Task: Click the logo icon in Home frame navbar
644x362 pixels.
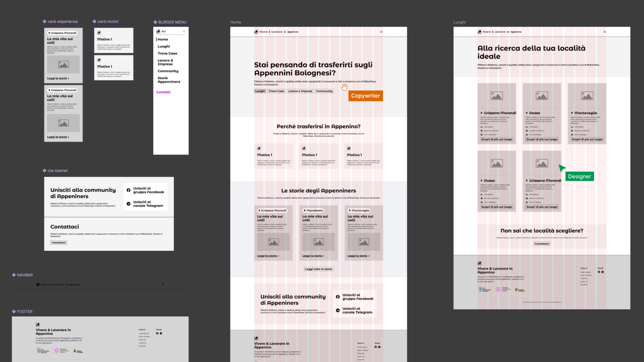Action: 256,32
